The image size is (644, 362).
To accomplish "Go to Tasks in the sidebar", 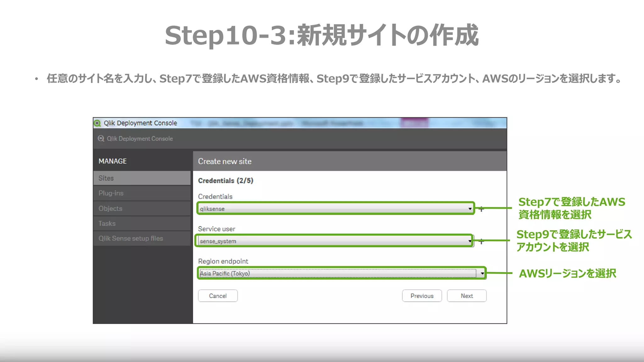I will point(142,223).
